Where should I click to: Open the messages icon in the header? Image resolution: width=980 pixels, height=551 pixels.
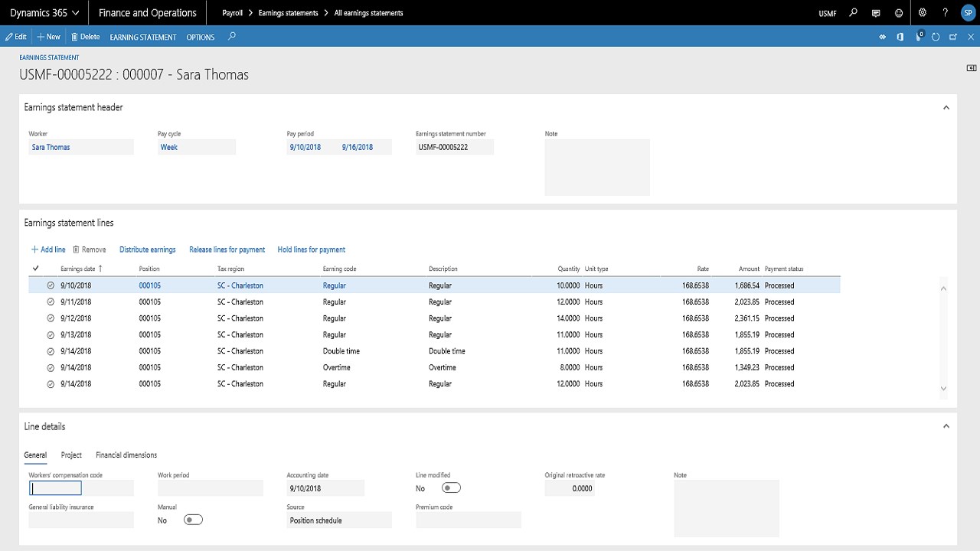pyautogui.click(x=876, y=13)
